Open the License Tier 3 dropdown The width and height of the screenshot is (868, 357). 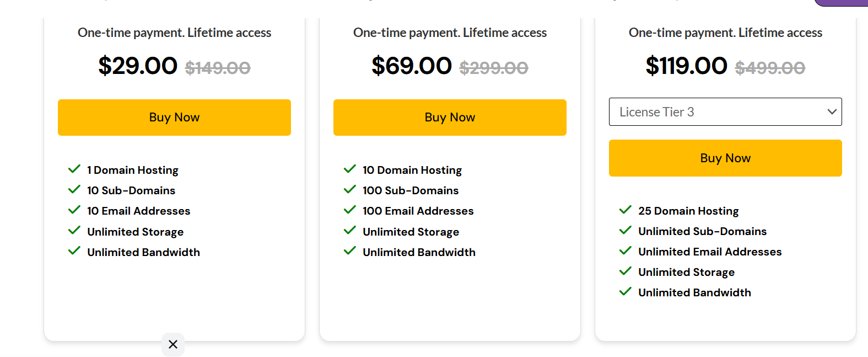[725, 112]
